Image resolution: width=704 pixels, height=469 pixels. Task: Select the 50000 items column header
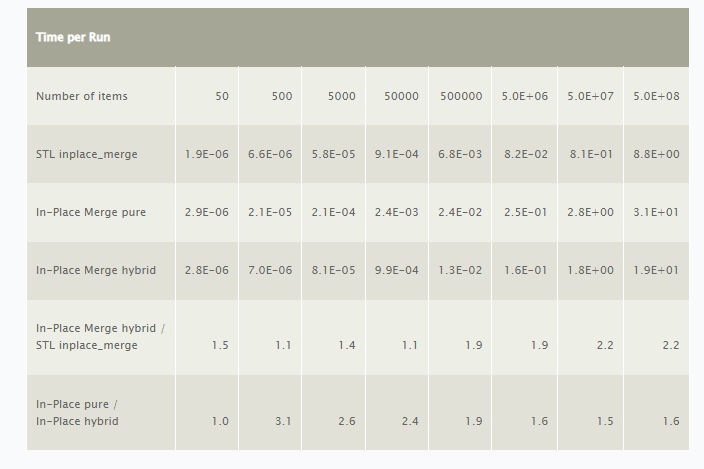(x=401, y=97)
